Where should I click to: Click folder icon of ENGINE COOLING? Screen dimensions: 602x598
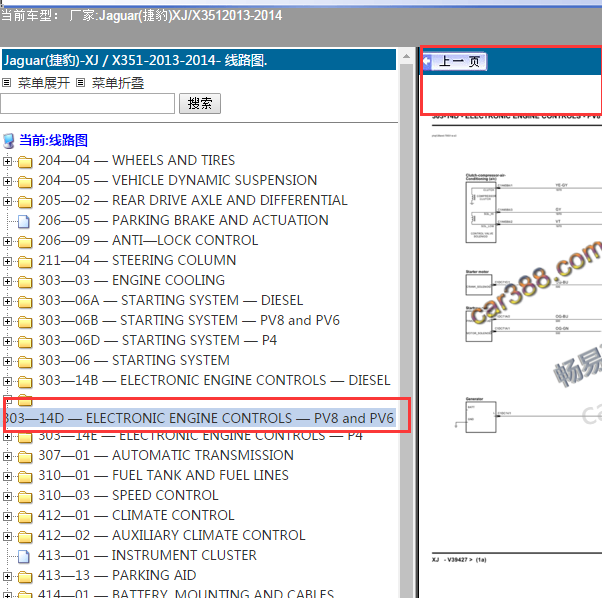25,282
